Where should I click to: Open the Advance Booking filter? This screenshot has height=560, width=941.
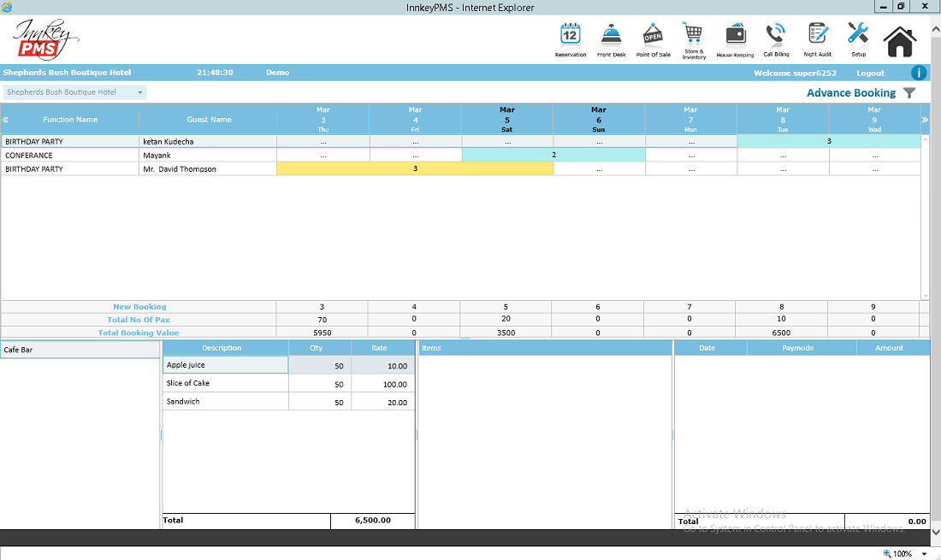pos(908,92)
